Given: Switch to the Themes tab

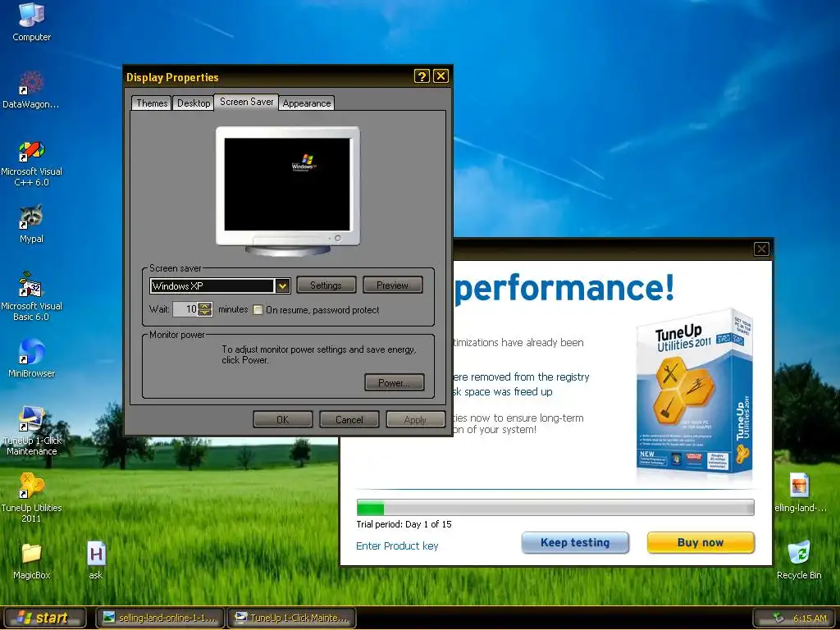Looking at the screenshot, I should click(x=152, y=103).
